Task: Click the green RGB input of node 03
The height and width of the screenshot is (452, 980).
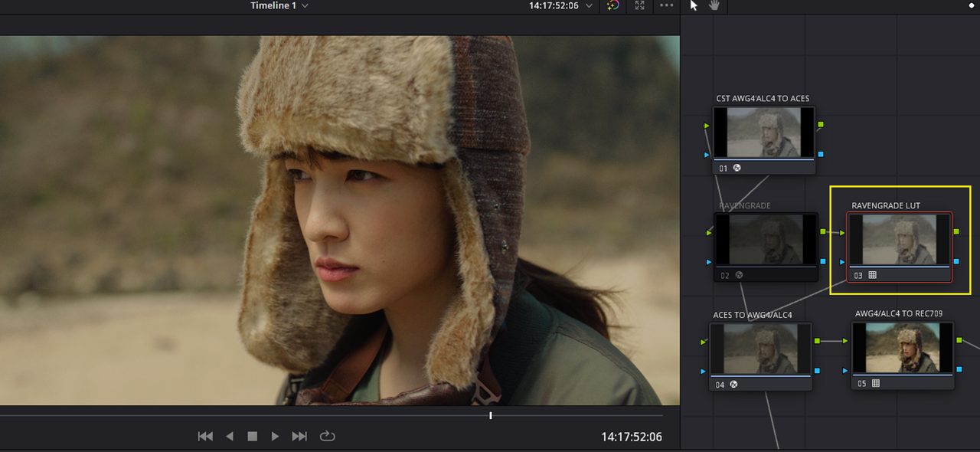Action: (x=843, y=232)
